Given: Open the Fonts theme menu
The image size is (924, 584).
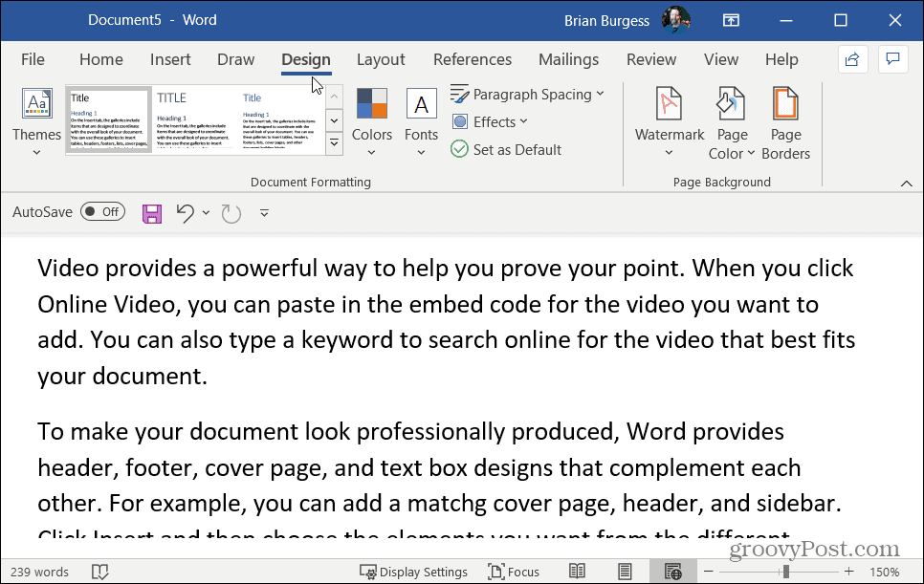Looking at the screenshot, I should 421,121.
